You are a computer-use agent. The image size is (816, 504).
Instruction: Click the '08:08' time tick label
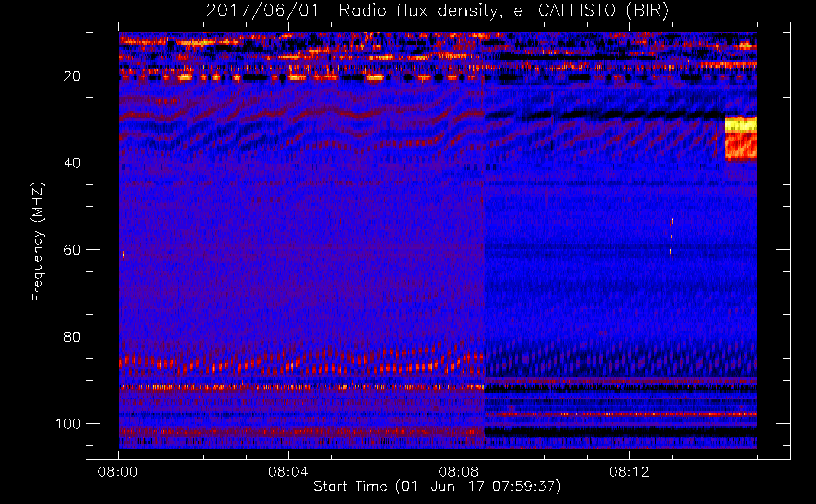(459, 472)
